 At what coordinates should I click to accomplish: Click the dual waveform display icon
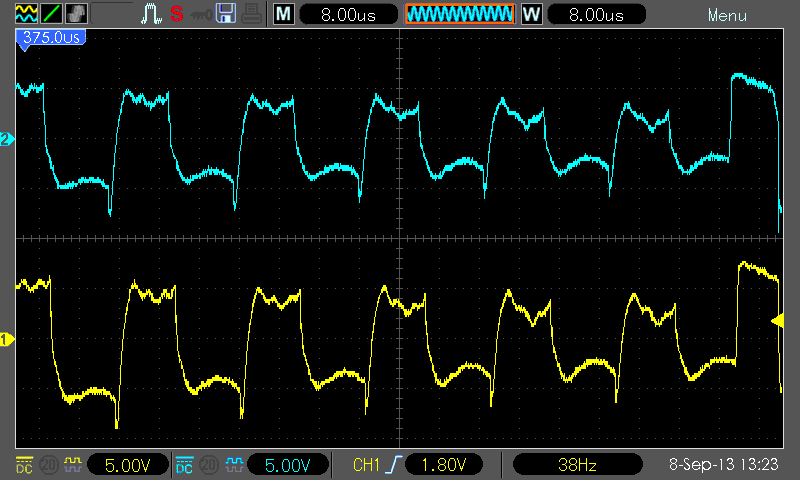pos(26,13)
